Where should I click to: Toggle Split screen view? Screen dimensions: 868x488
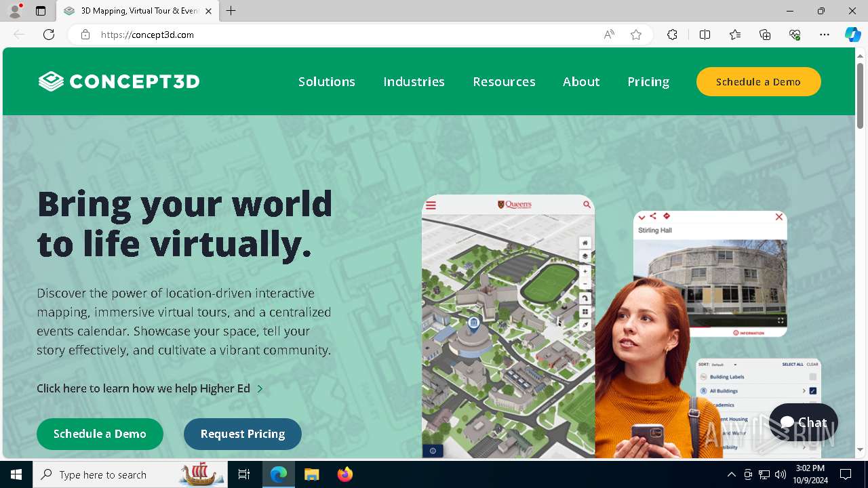click(x=705, y=35)
